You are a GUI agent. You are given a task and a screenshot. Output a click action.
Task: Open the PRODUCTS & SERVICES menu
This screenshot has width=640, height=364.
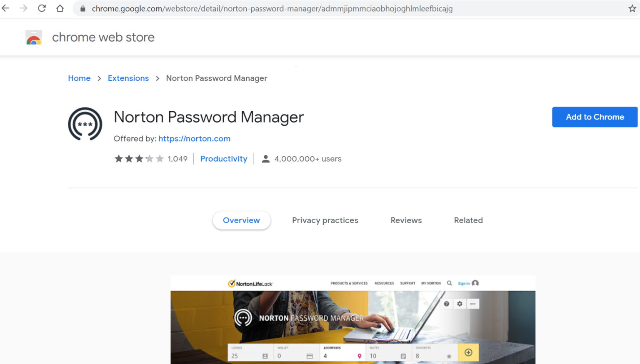coord(349,283)
